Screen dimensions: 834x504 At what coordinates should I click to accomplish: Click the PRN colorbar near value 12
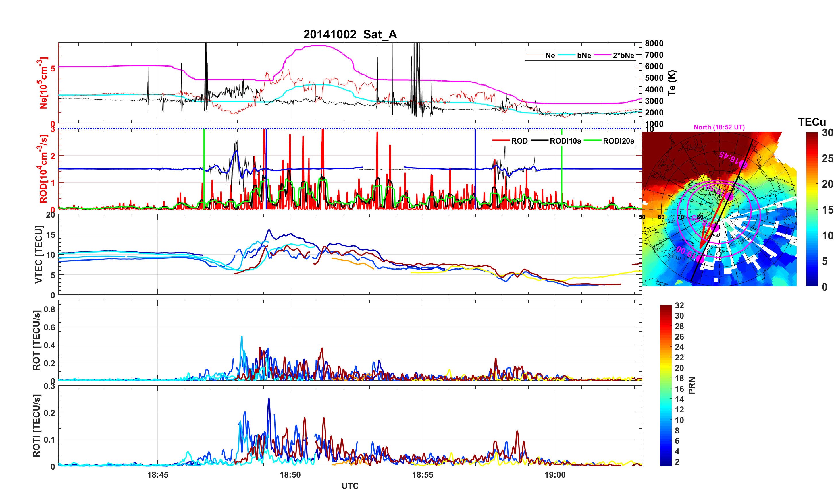(x=665, y=410)
